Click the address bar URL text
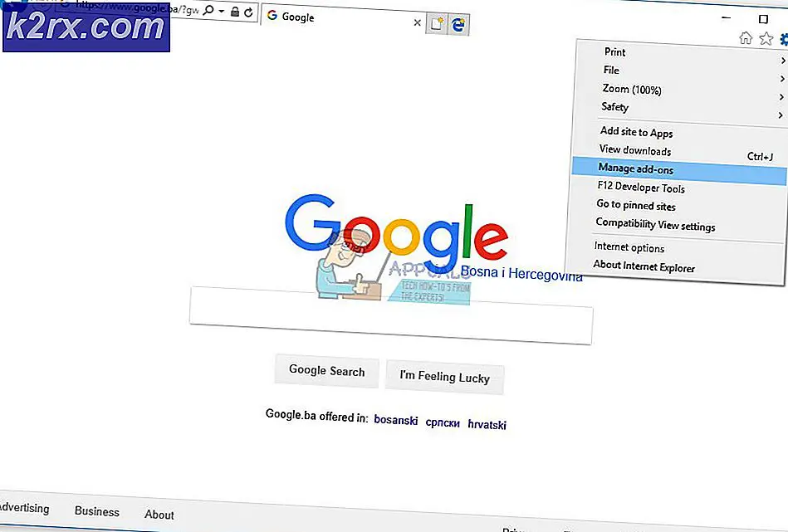 tap(135, 8)
